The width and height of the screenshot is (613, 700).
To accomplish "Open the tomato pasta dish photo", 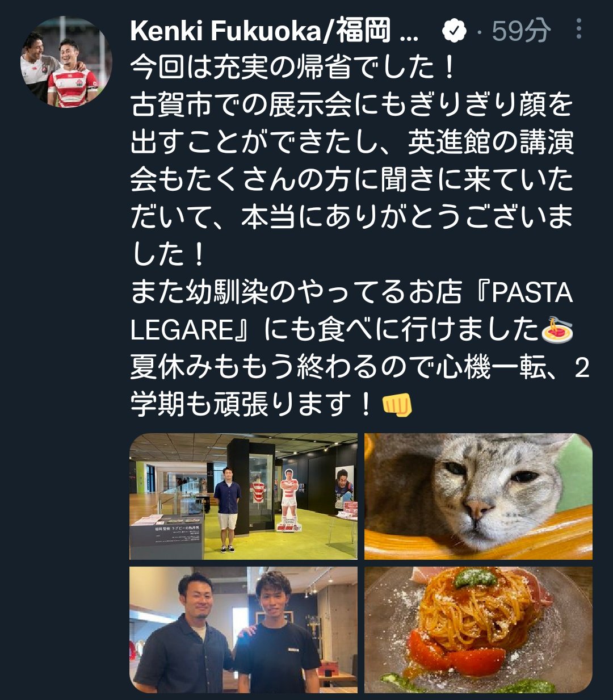I will pyautogui.click(x=478, y=630).
